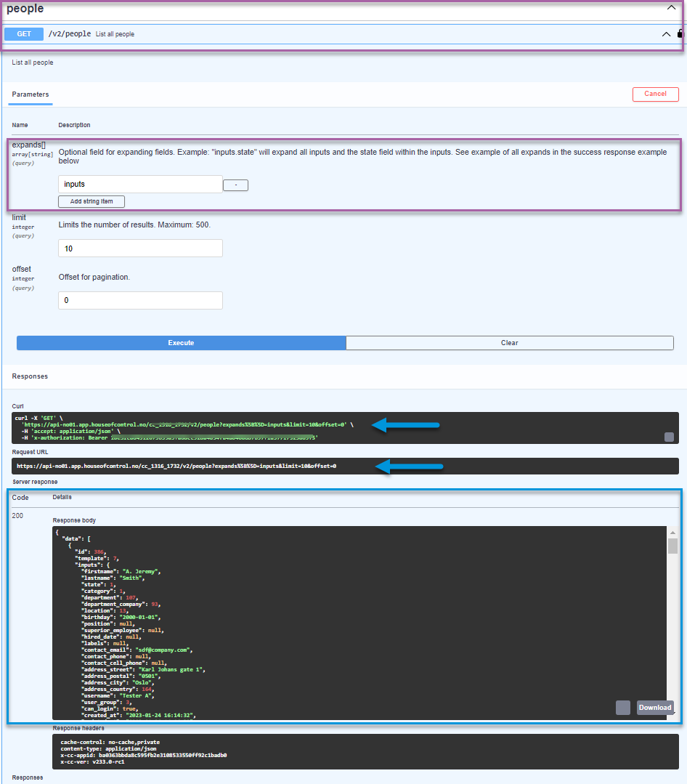Click the "Response body" label
This screenshot has height=784, width=687.
74,520
